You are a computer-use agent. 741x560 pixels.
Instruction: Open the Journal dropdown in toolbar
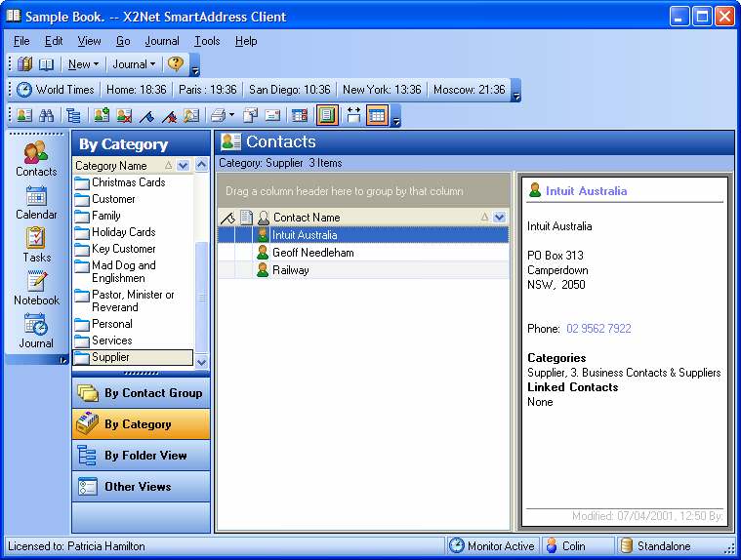click(x=134, y=64)
